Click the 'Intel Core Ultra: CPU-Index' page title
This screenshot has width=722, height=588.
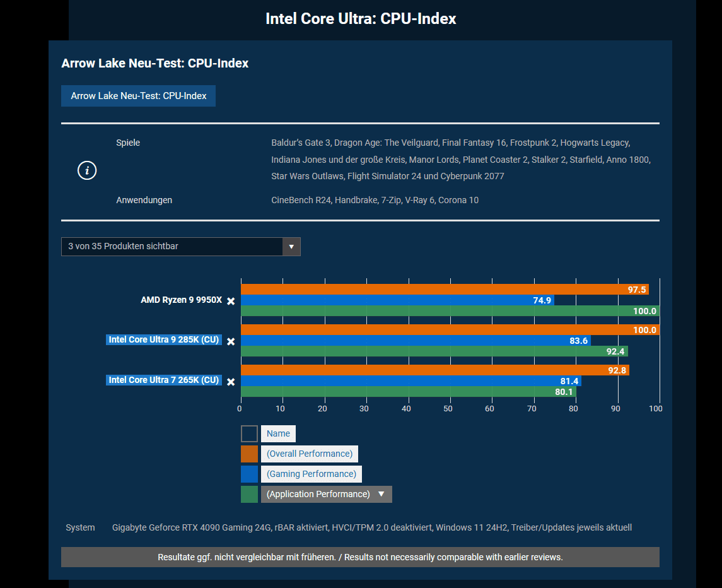point(361,18)
